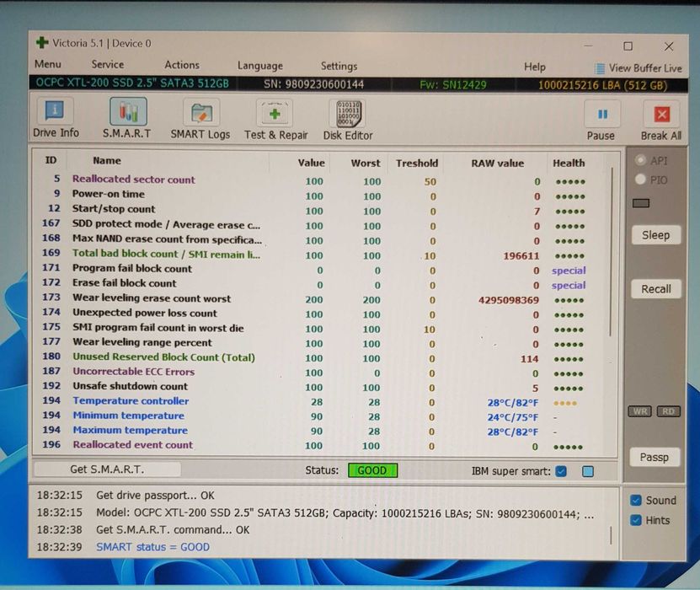Click the light blue box beside IBM super smart
This screenshot has width=700, height=590.
[588, 471]
